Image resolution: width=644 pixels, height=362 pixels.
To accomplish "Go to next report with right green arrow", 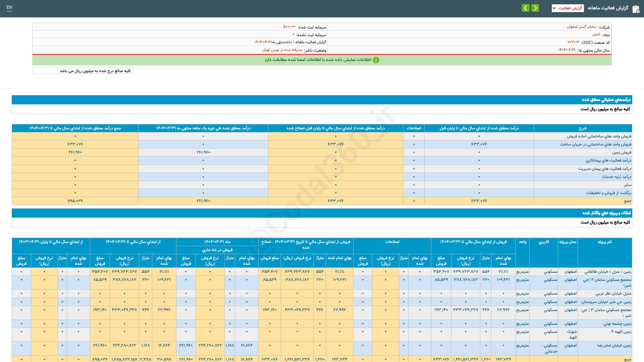I will click(x=535, y=8).
